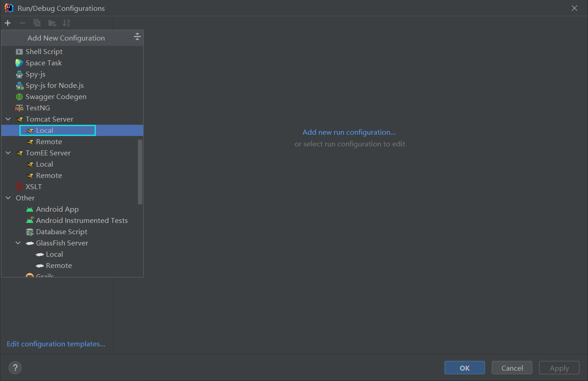Select Local under GlassFish Server

pos(72,254)
